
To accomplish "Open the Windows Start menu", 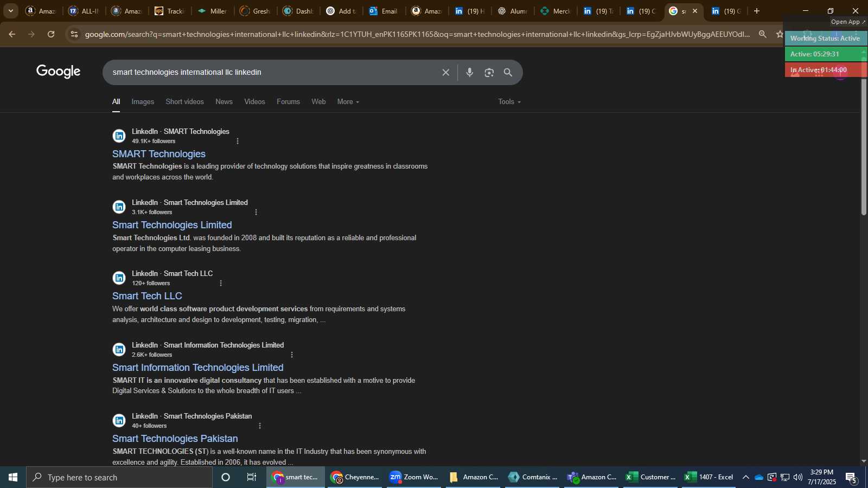I will click(x=13, y=478).
